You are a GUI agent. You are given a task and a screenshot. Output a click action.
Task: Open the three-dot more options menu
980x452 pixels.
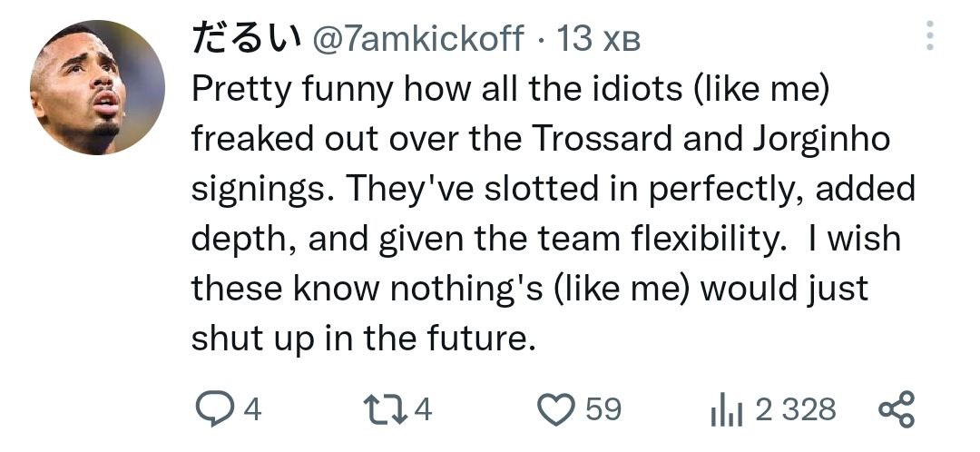point(927,36)
